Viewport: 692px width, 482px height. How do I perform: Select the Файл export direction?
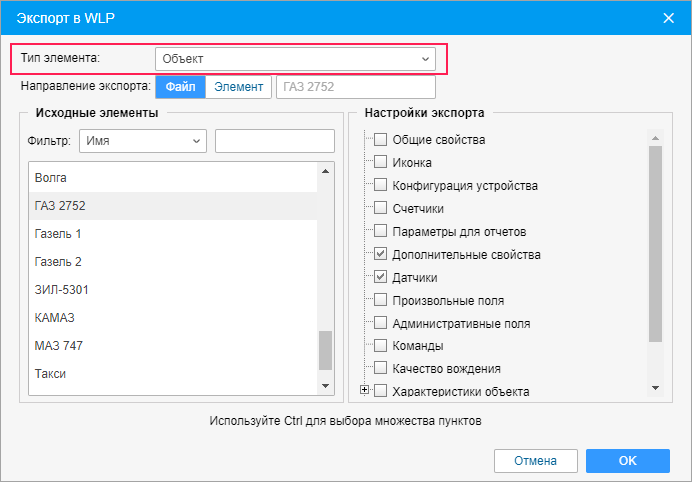coord(181,87)
